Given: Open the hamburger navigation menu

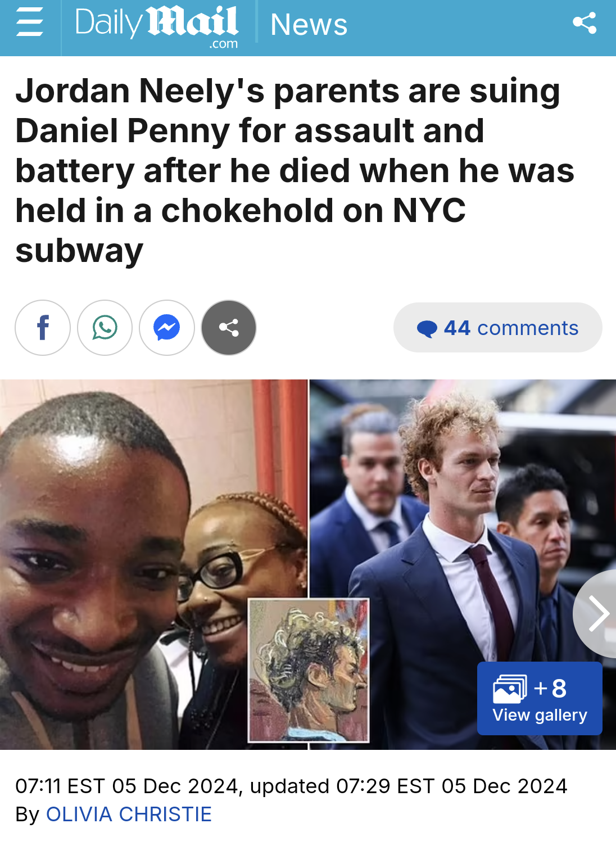Looking at the screenshot, I should (29, 24).
